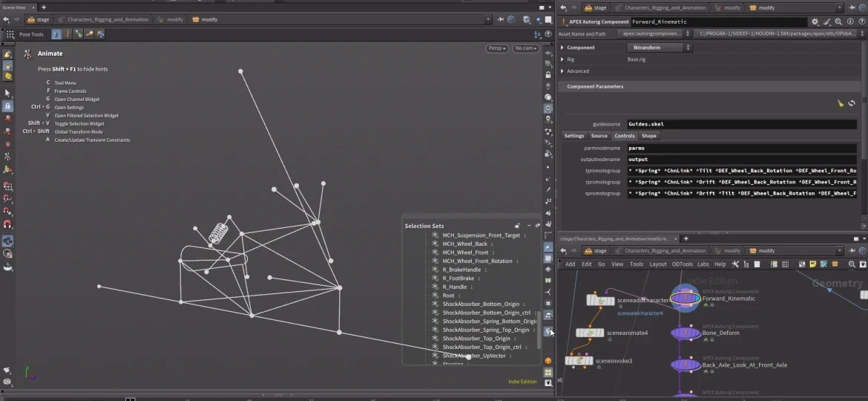The height and width of the screenshot is (401, 868).
Task: Open the fktransform component dropdown
Action: (x=659, y=48)
